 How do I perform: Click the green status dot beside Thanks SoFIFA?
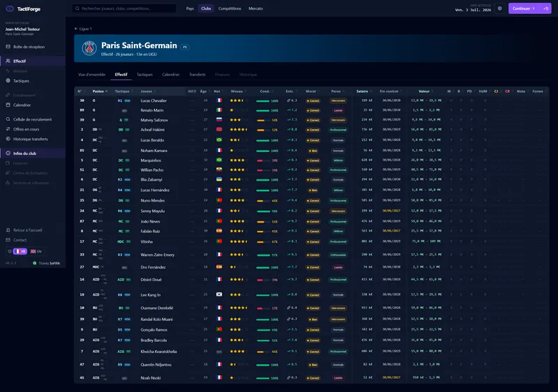(x=34, y=263)
